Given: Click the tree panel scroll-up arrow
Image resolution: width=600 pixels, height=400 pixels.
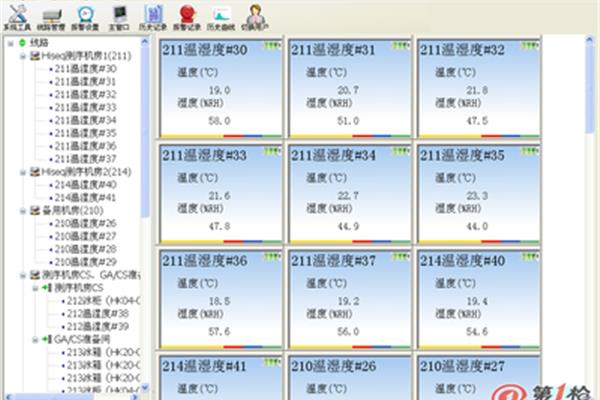Looking at the screenshot, I should (x=145, y=41).
